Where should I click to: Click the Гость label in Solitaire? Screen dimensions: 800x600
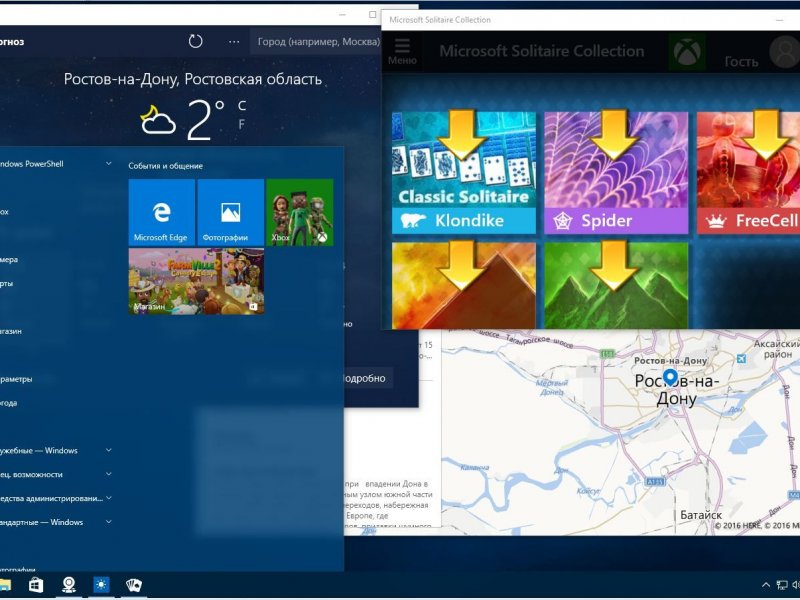pos(741,62)
